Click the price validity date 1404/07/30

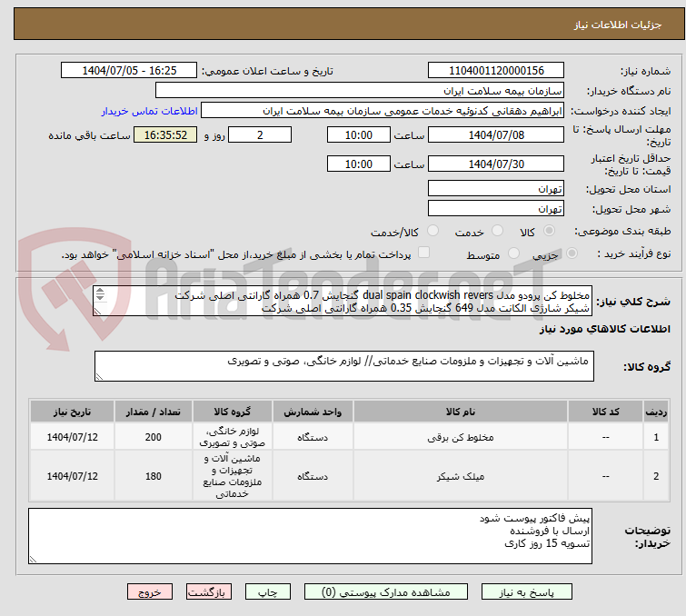(496, 164)
